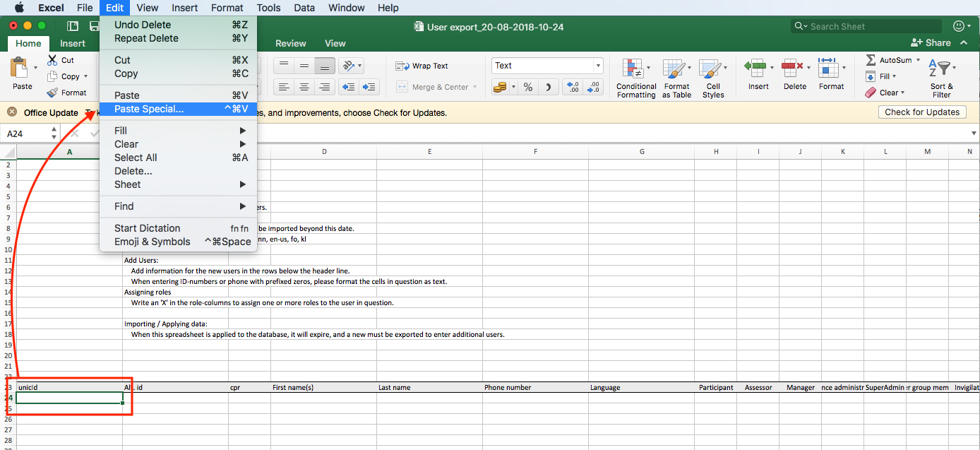Dismiss the Office Update bar

coord(12,112)
